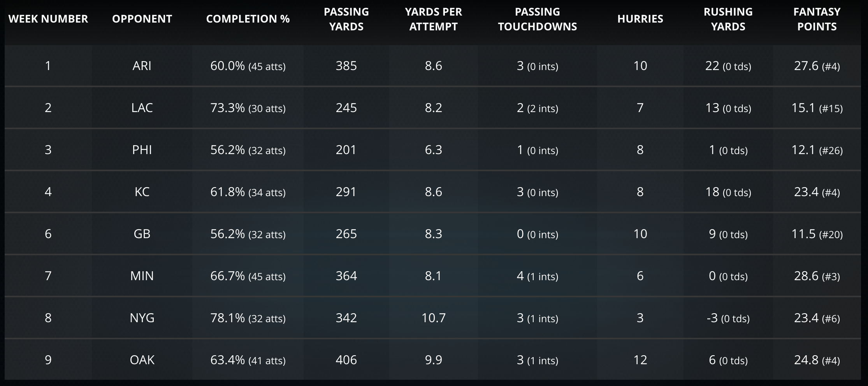Screen dimensions: 868x386
Task: Click the Fantasy Points column header
Action: click(817, 19)
